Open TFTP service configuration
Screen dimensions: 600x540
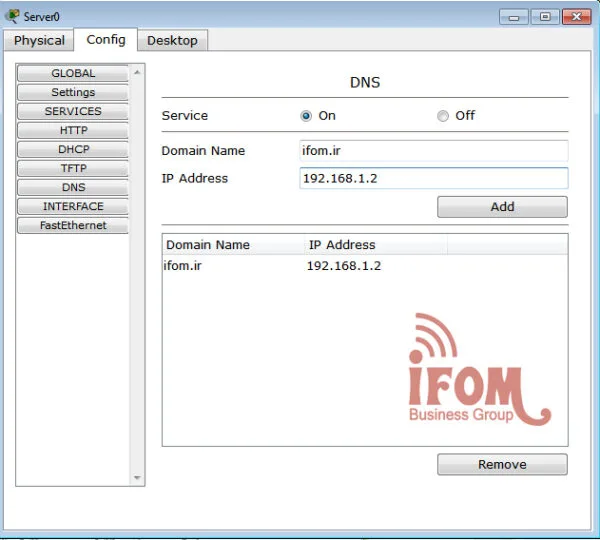click(73, 168)
